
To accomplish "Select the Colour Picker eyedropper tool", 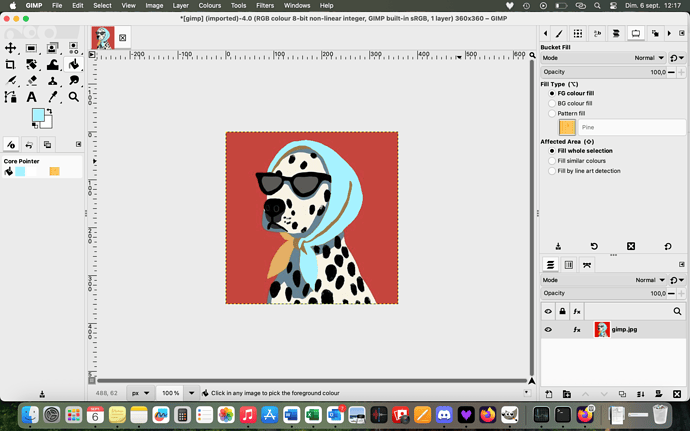I will tap(52, 97).
